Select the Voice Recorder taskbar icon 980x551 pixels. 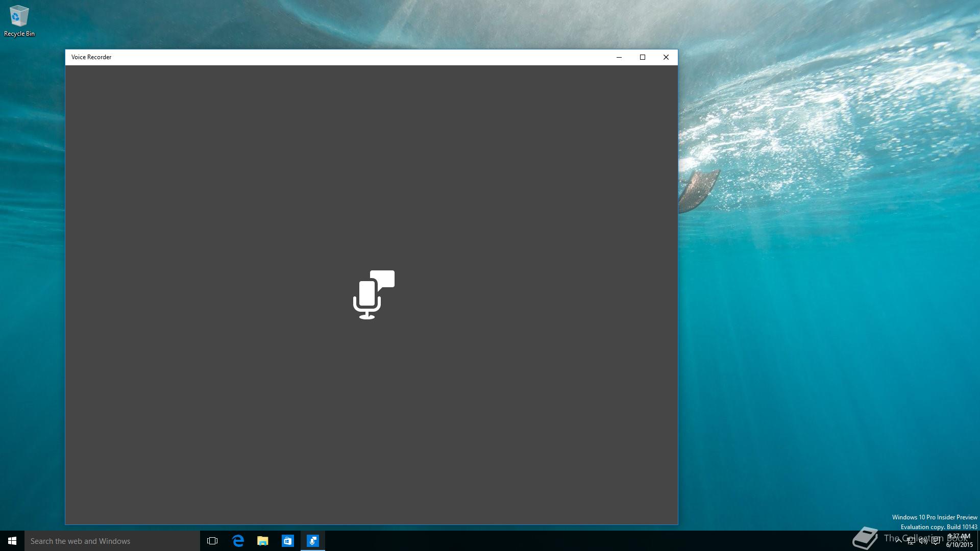click(x=313, y=541)
